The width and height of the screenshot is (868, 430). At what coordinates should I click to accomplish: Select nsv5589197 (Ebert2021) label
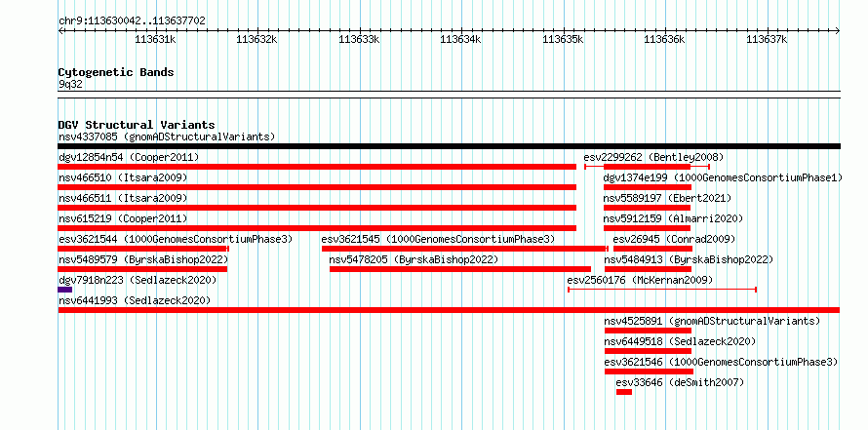(x=668, y=198)
